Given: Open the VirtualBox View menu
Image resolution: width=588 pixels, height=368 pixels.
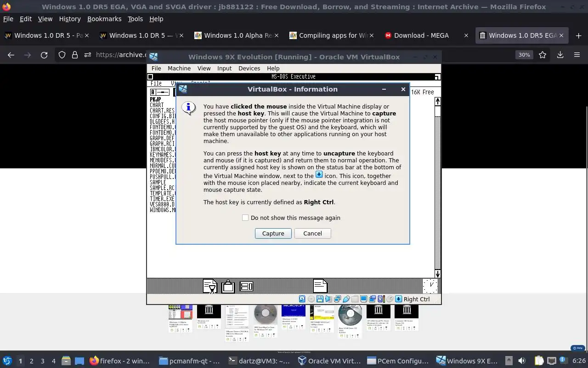Looking at the screenshot, I should [204, 68].
